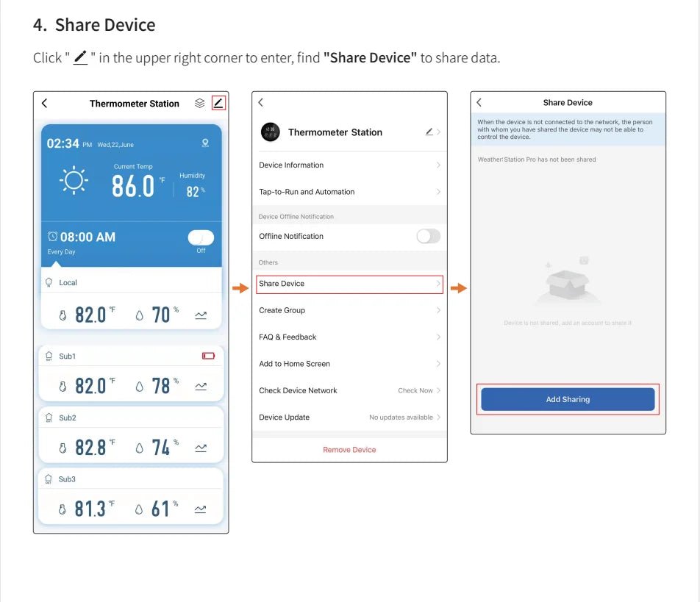Select the Share Device menu item
Viewport: 700px width, 602px height.
349,284
